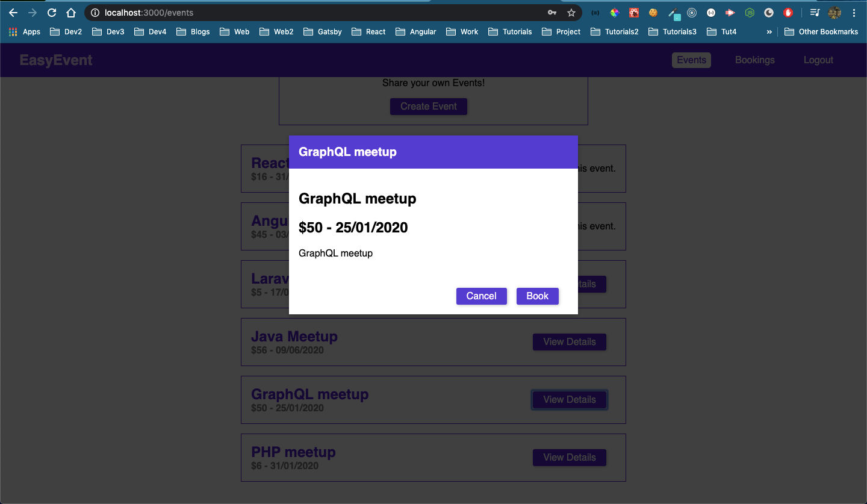Bookmark this page with the star icon
This screenshot has height=504, width=867.
(571, 13)
